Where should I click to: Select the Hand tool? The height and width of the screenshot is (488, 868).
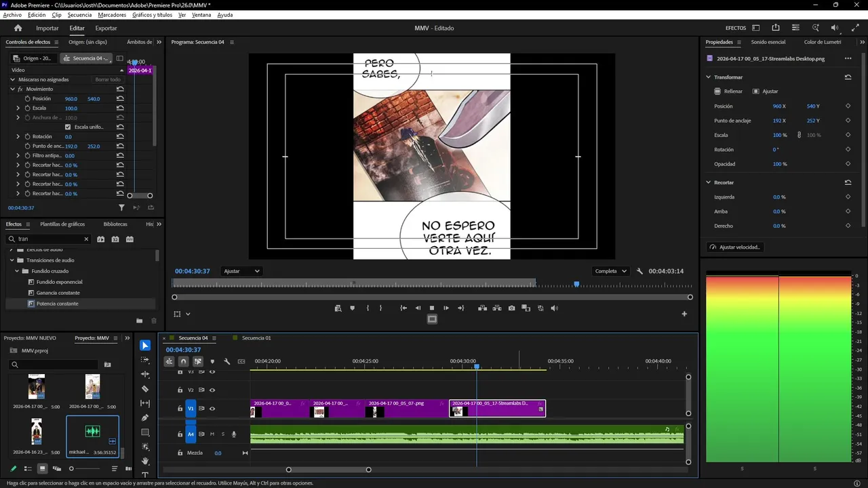click(145, 461)
